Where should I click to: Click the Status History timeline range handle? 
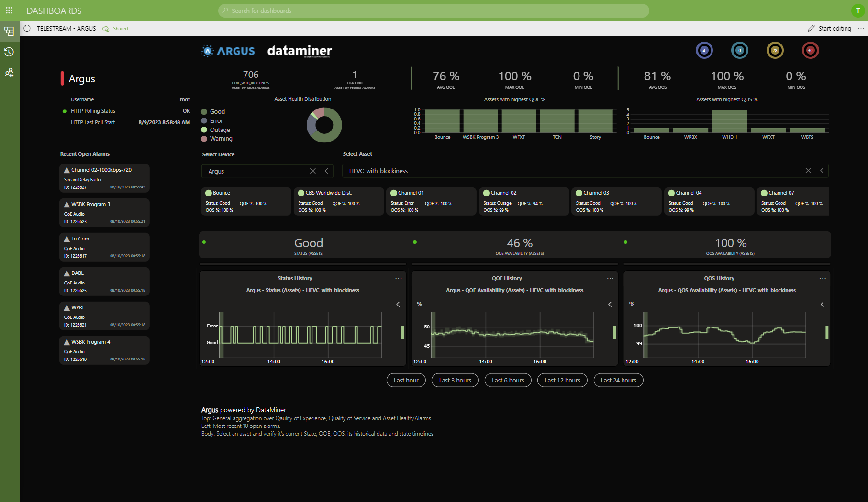(403, 332)
